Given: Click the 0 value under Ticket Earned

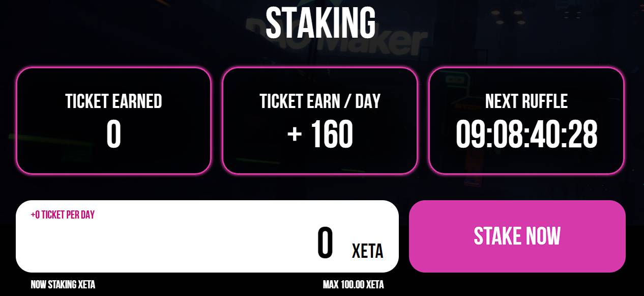Looking at the screenshot, I should pyautogui.click(x=113, y=135).
